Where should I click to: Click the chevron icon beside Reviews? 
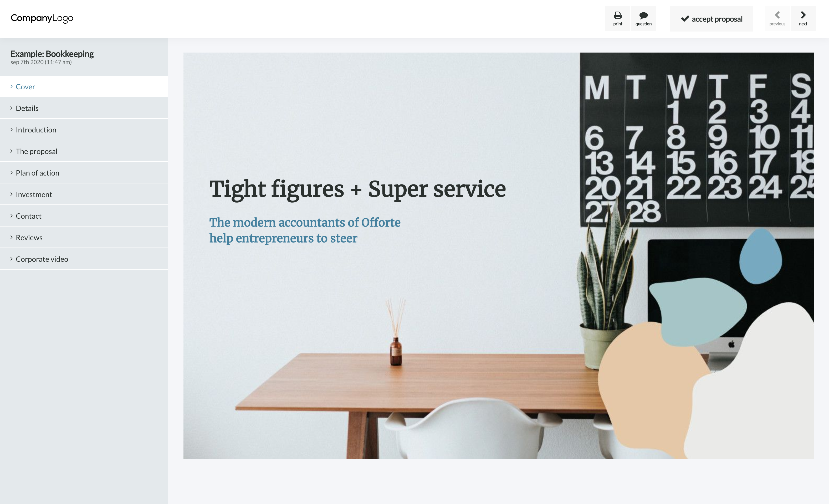[12, 237]
